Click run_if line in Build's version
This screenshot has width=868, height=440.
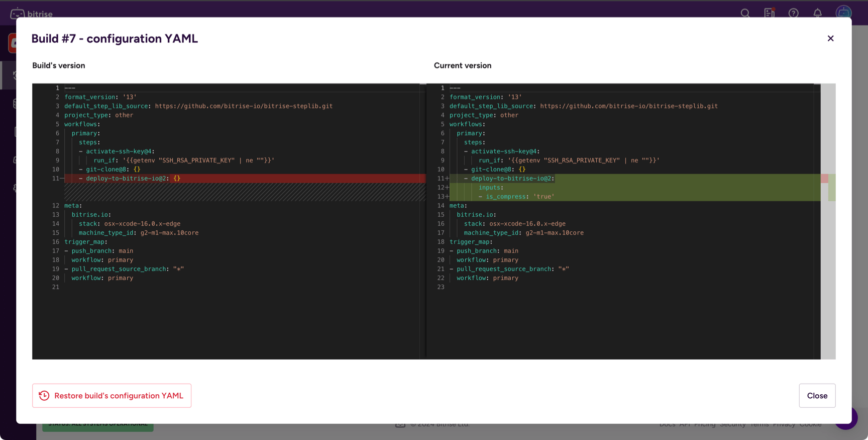click(x=184, y=160)
